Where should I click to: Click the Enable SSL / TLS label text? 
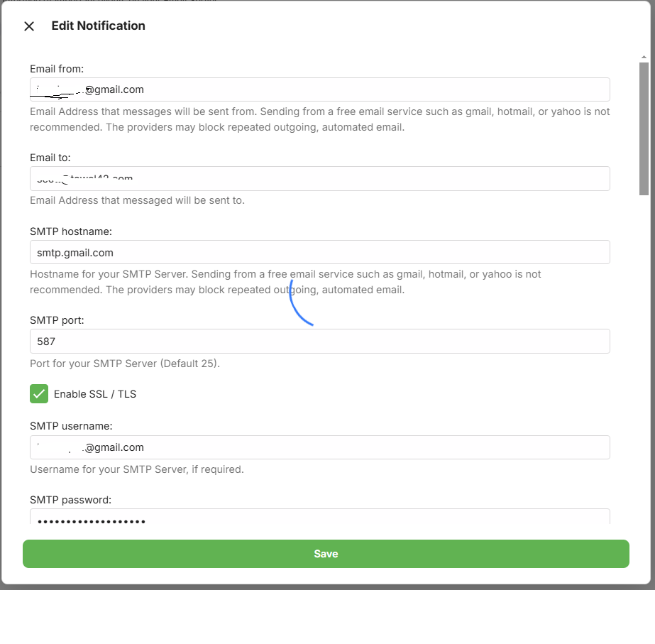click(95, 394)
